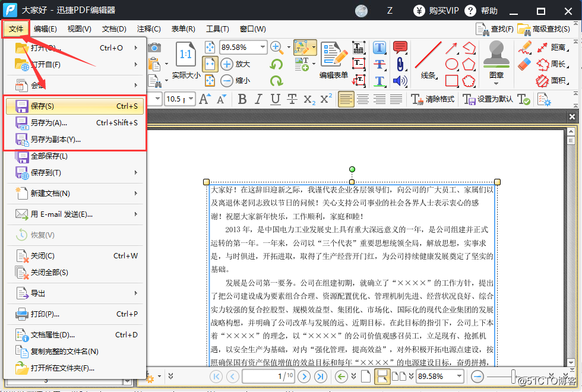Select 关闭全部(S) menu entry
Image resolution: width=582 pixels, height=392 pixels.
pos(75,273)
